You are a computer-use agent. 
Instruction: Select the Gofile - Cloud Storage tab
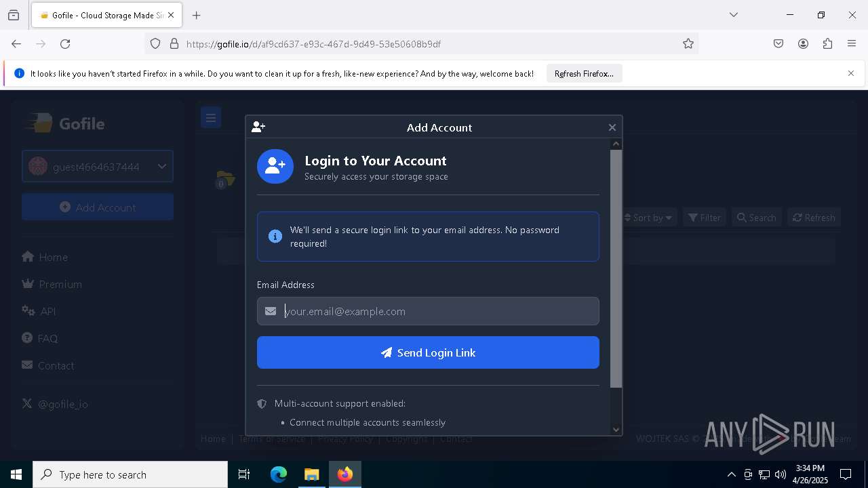click(106, 15)
